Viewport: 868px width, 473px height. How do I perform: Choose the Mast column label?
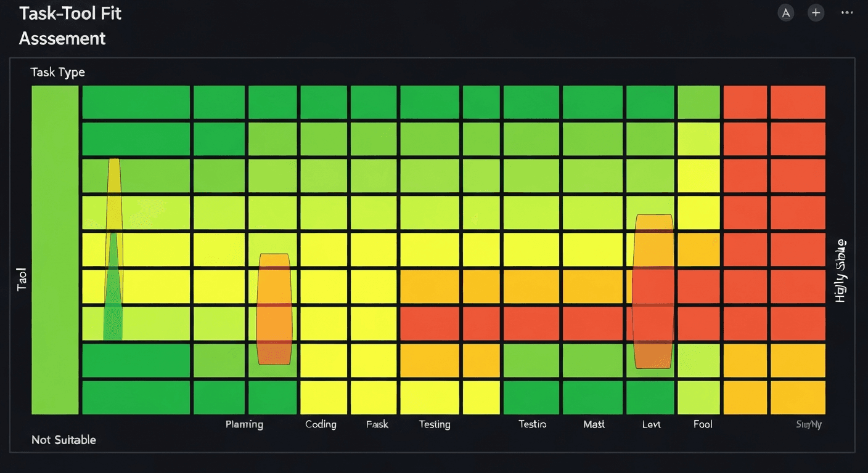[594, 424]
